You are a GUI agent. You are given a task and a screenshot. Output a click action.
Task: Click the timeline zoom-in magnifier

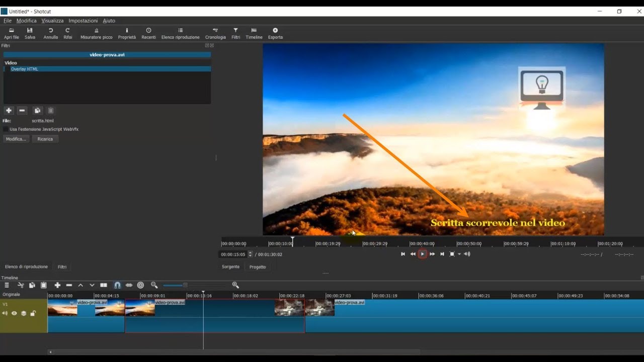(235, 285)
